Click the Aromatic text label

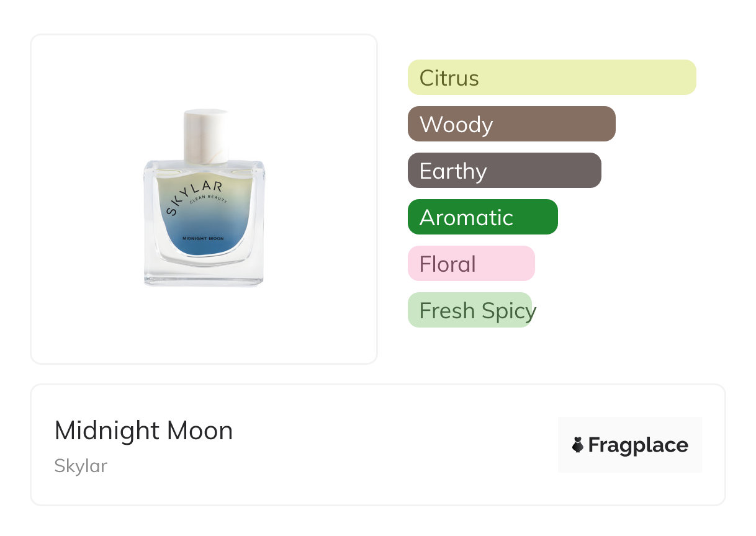tap(466, 218)
